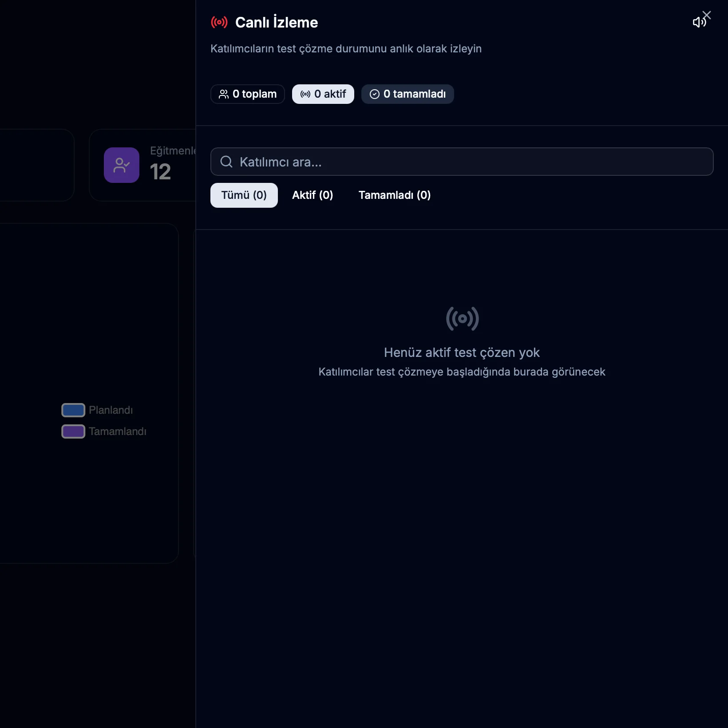Click the signal icon in aktif badge
Screen dimensions: 728x728
(x=305, y=94)
